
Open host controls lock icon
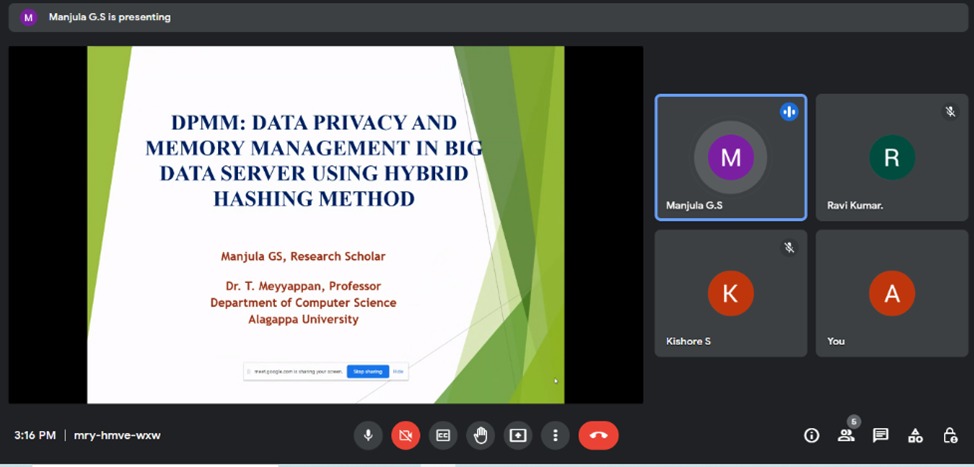pos(950,435)
